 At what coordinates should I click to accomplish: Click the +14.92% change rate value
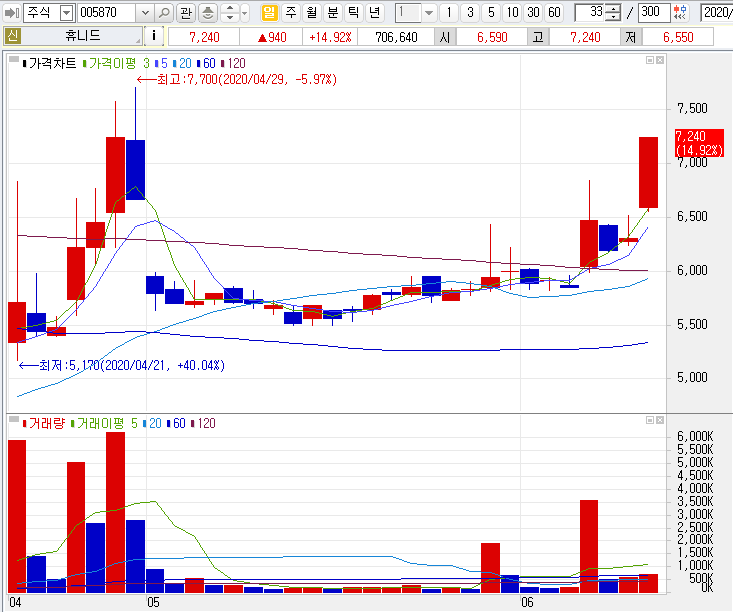click(x=330, y=37)
